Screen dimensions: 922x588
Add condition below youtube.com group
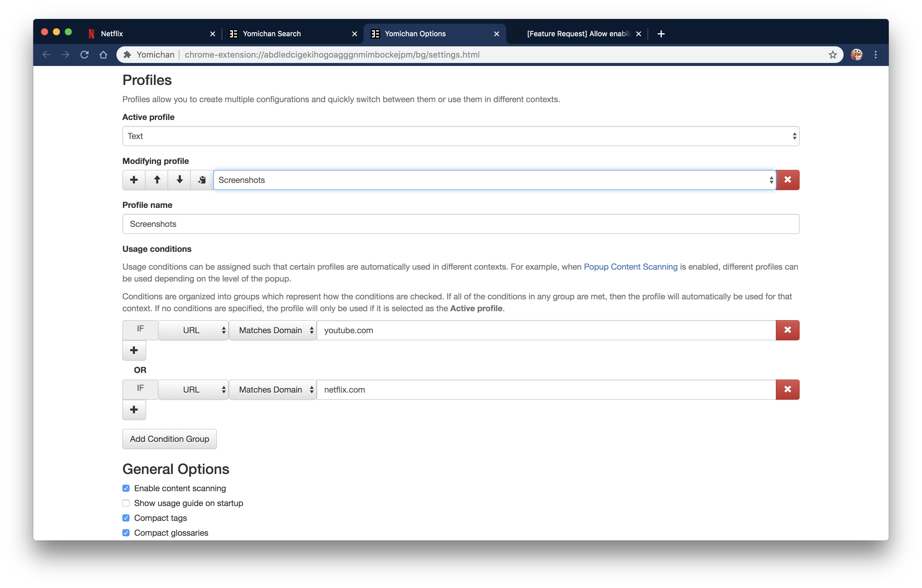pos(134,350)
